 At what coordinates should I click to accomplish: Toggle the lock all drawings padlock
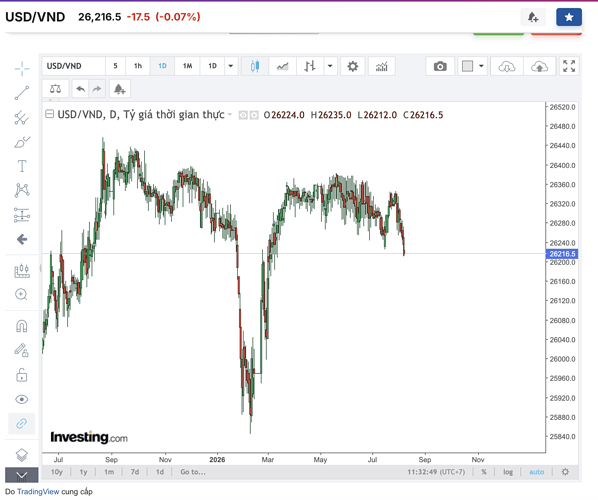click(21, 375)
